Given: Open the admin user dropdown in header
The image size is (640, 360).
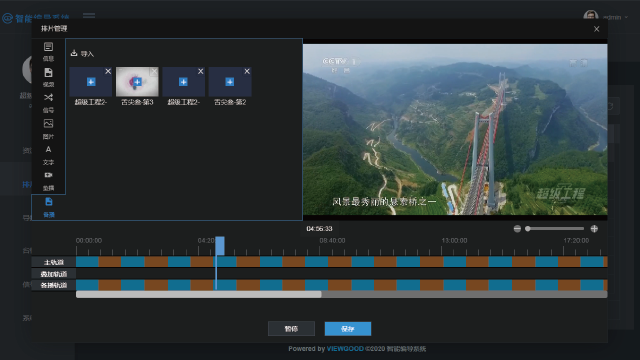Looking at the screenshot, I should [x=616, y=18].
